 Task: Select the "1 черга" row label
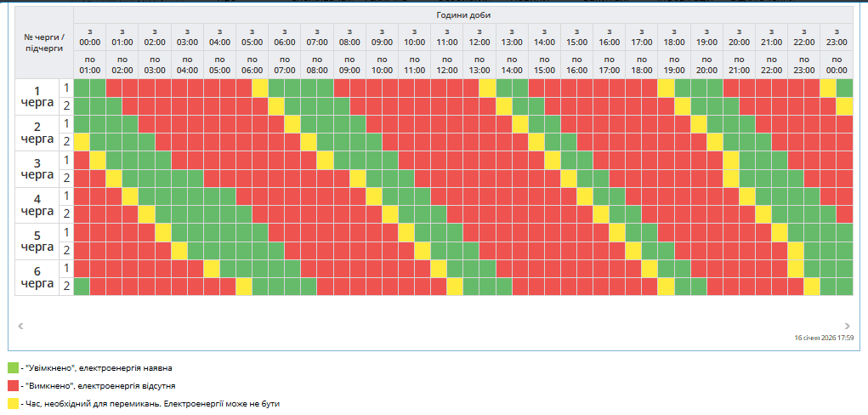37,97
